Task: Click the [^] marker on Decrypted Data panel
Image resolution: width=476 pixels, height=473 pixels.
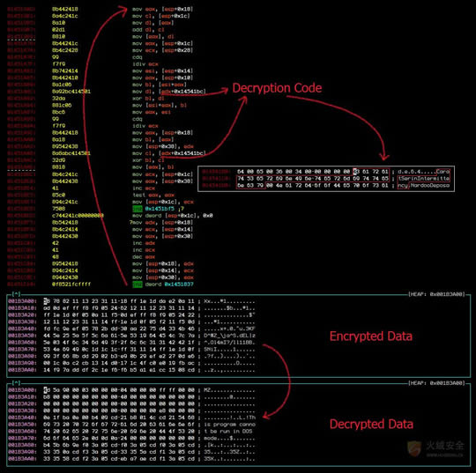Action: tap(16, 383)
